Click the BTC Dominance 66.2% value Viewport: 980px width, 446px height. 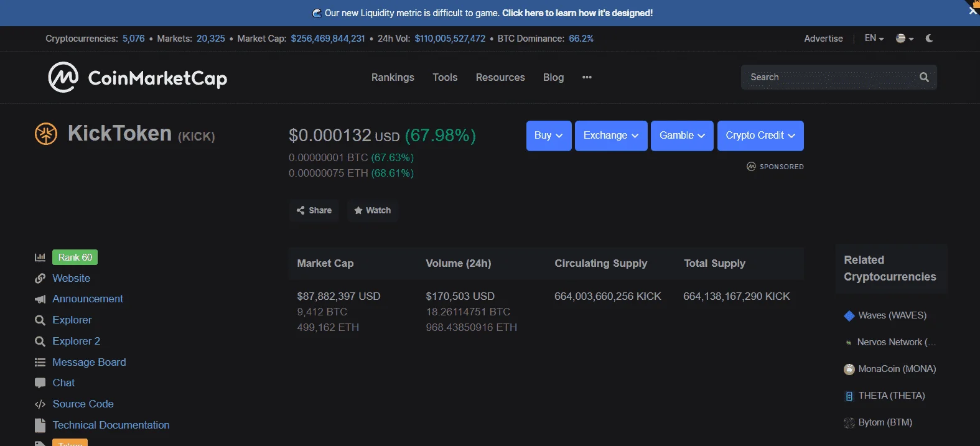[581, 39]
